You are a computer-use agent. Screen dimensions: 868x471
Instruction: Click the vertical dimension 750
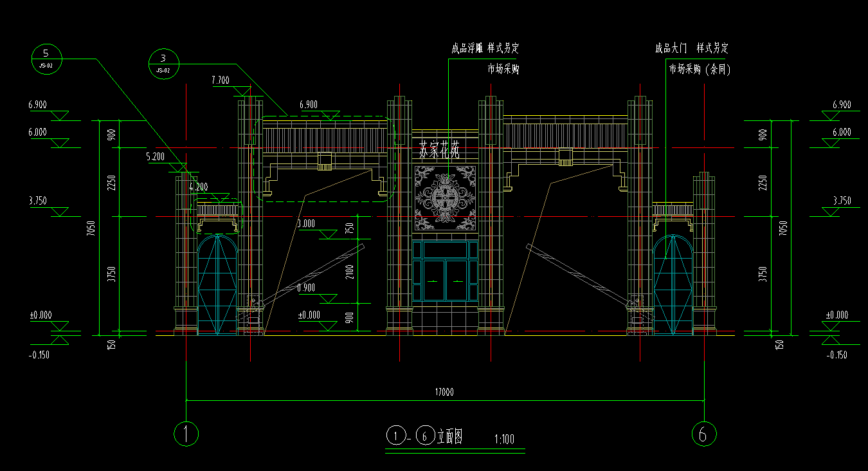click(x=350, y=228)
